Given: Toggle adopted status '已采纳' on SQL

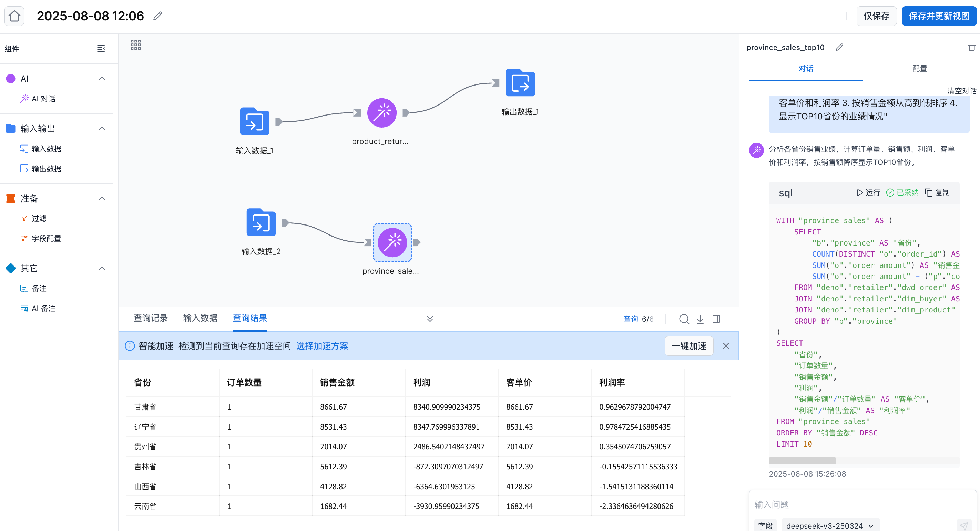Looking at the screenshot, I should click(902, 193).
